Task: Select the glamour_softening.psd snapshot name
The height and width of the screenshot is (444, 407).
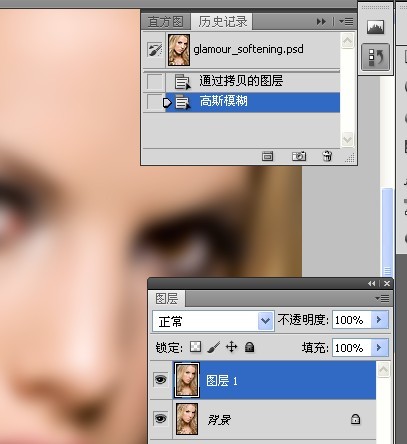Action: point(248,49)
